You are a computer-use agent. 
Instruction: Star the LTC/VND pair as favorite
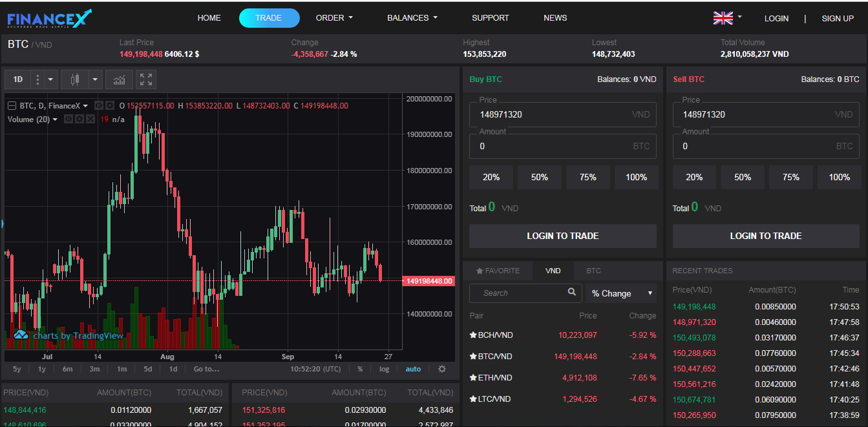click(473, 399)
